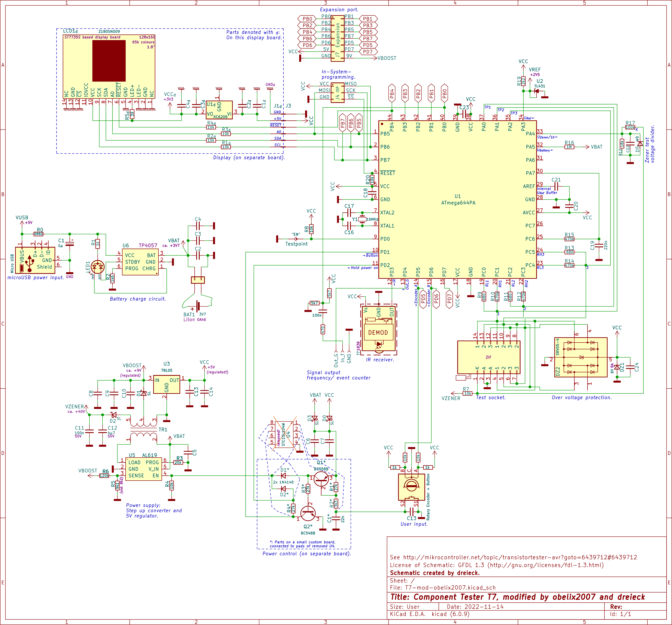Click the "Expansion port." heading
The height and width of the screenshot is (625, 672).
(x=339, y=10)
